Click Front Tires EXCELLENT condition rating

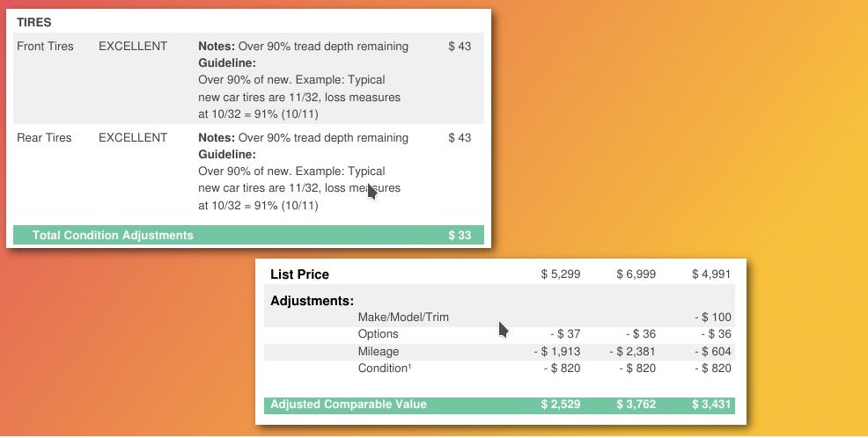[133, 47]
